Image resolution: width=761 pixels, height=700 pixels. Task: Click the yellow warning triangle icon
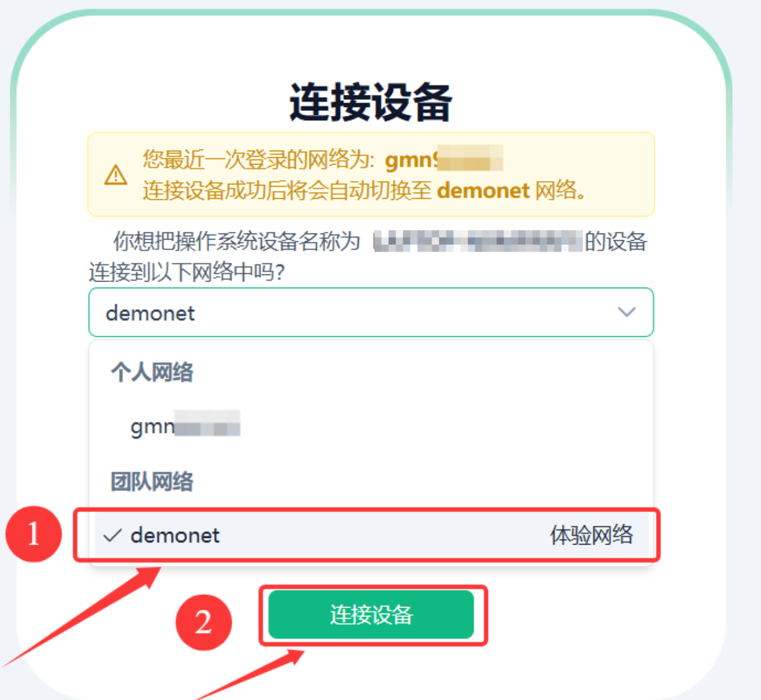(x=116, y=175)
